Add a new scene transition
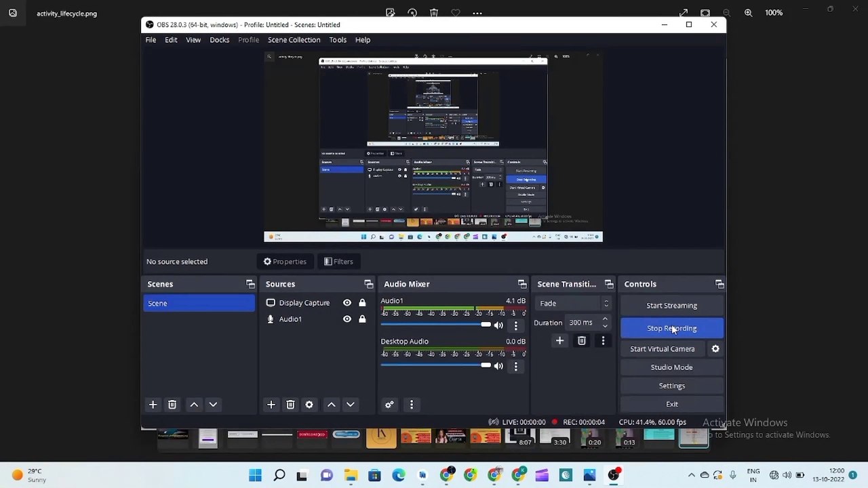The width and height of the screenshot is (868, 488). pyautogui.click(x=559, y=341)
